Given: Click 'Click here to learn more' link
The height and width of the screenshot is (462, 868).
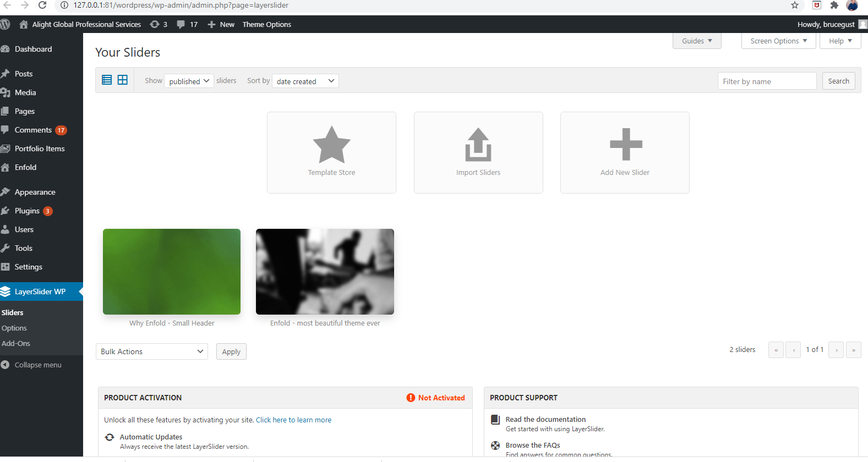Looking at the screenshot, I should [x=293, y=420].
